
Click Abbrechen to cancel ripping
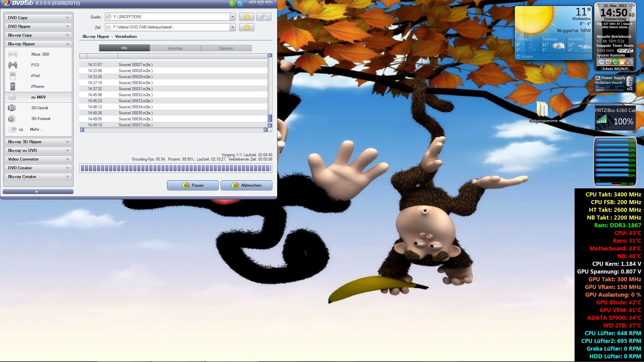[247, 185]
